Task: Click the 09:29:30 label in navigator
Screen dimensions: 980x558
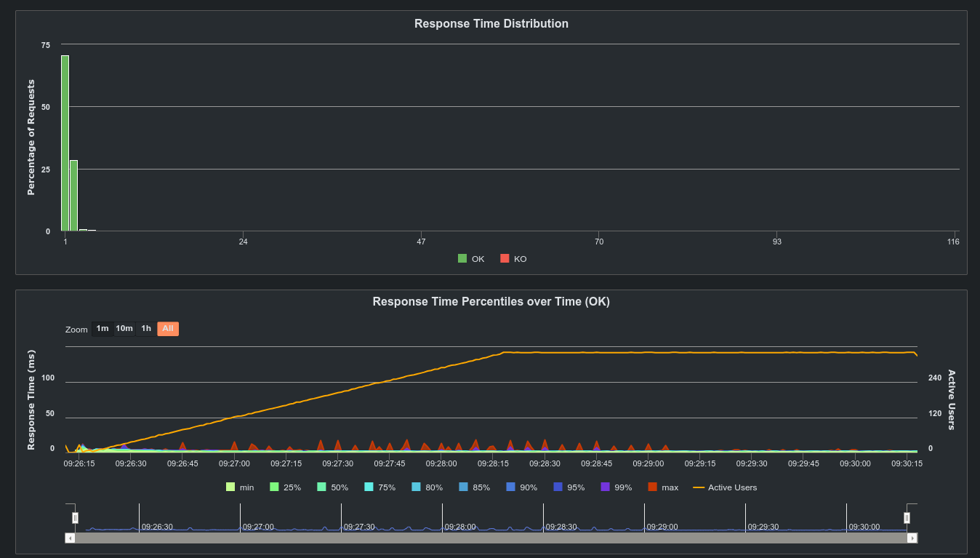Action: tap(763, 527)
